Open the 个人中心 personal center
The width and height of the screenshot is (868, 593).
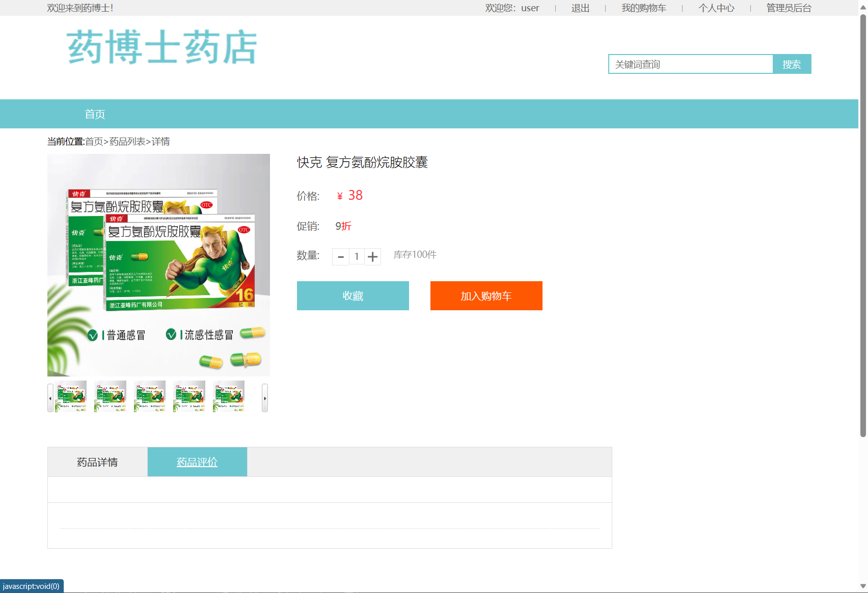pos(716,8)
